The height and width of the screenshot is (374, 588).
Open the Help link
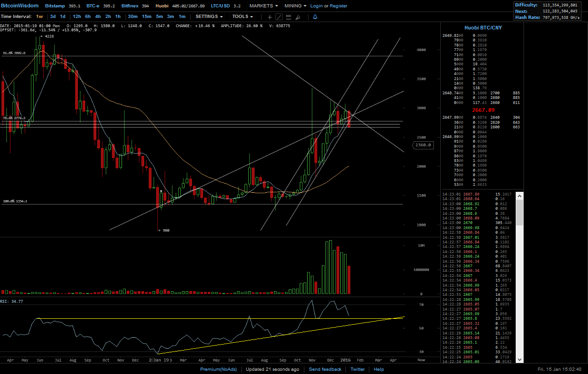coord(379,369)
